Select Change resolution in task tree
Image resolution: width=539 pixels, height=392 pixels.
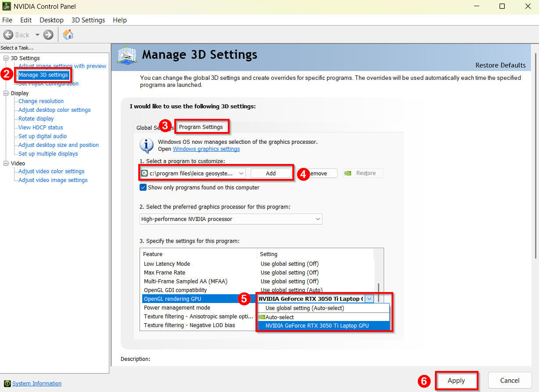(x=41, y=101)
